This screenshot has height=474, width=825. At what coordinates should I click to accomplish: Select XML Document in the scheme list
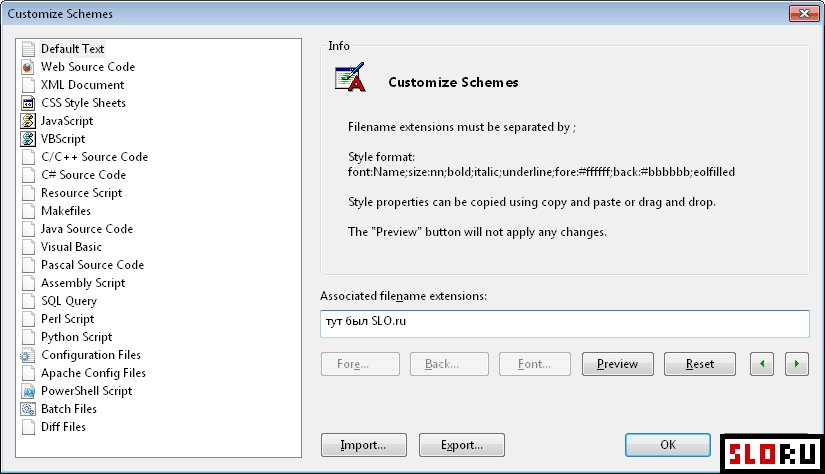pos(83,85)
